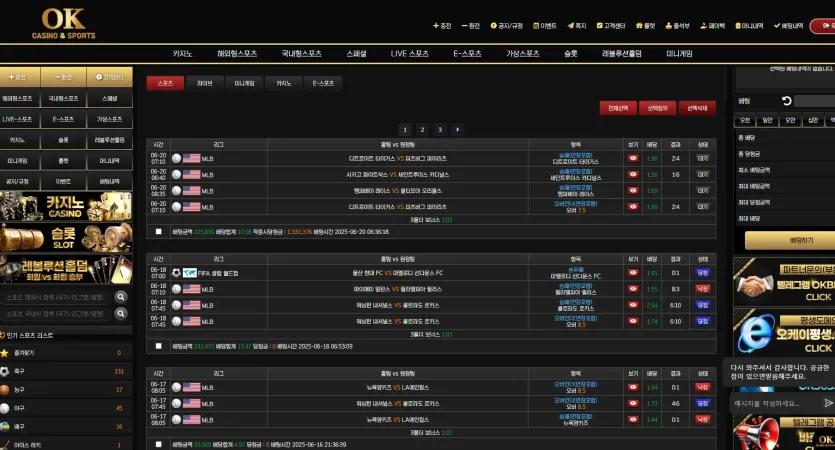Click the 충전 plus icon in top bar
Screen dimensions: 835x450
click(x=436, y=26)
